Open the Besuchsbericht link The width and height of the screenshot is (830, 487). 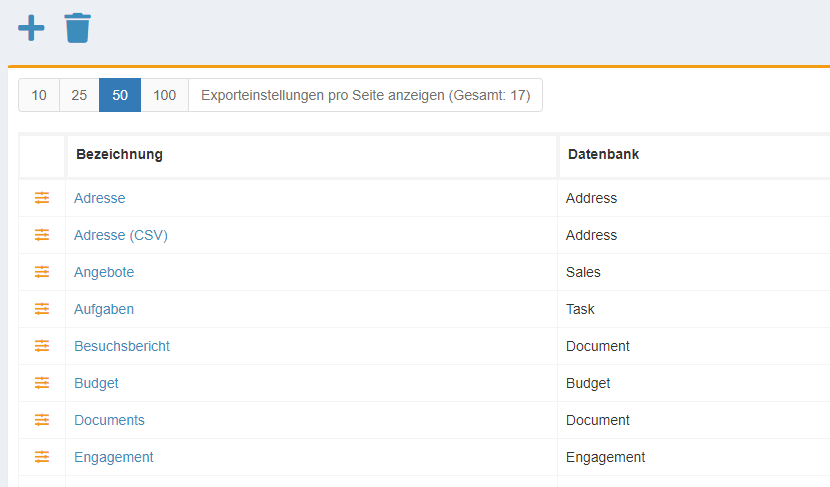(122, 346)
